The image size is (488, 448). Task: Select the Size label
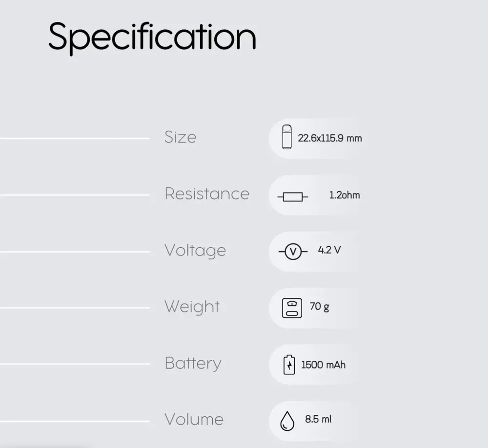pyautogui.click(x=181, y=137)
